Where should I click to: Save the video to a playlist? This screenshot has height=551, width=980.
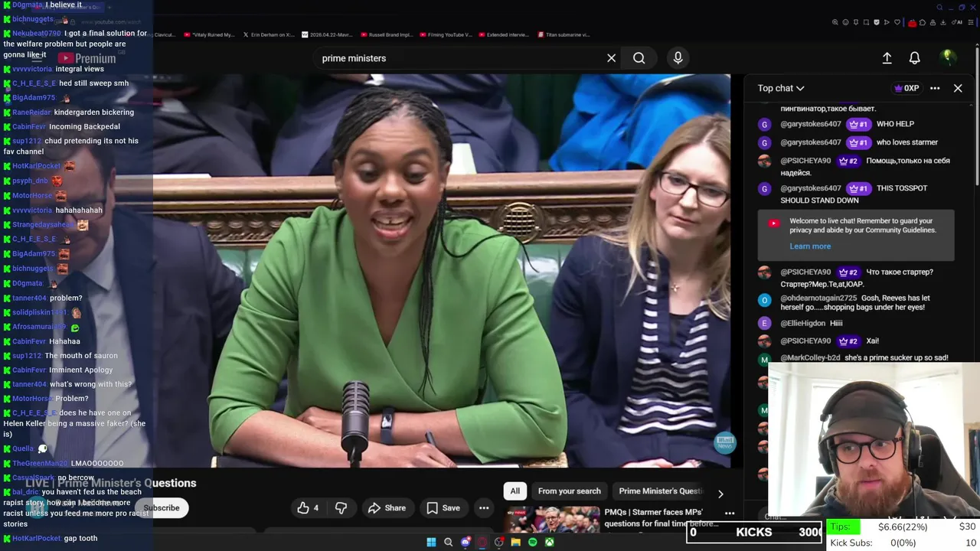(443, 508)
